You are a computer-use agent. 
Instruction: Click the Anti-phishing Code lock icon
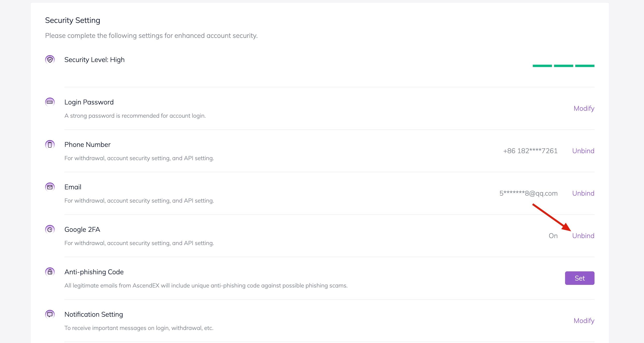pos(50,272)
